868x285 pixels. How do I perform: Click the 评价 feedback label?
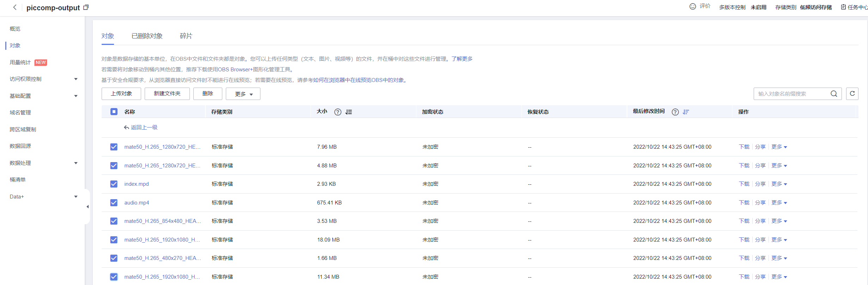705,6
